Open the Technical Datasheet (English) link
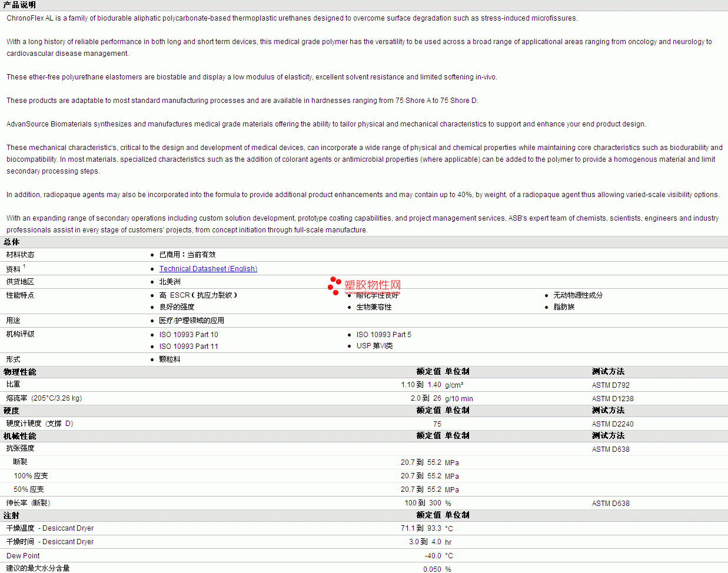 (208, 269)
